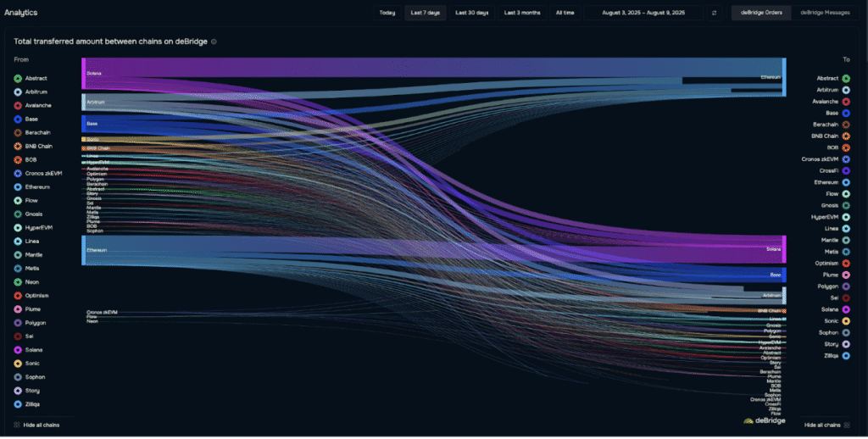Viewport: 868px width, 439px height.
Task: Toggle Flow icon in From list
Action: (x=18, y=201)
